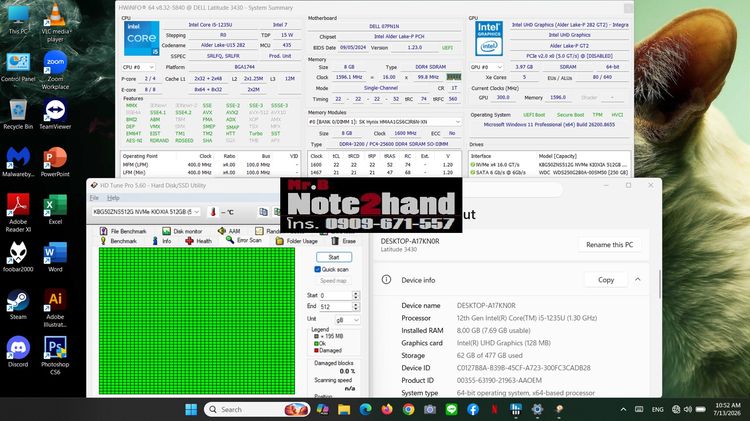
Task: Open Control Panel desktop icon
Action: pyautogui.click(x=18, y=67)
